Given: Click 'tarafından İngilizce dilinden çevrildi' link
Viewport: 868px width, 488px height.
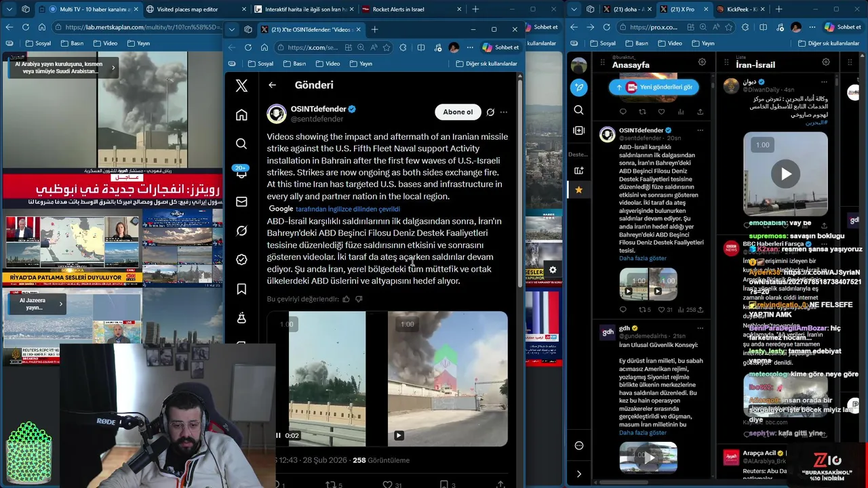Looking at the screenshot, I should tap(348, 209).
